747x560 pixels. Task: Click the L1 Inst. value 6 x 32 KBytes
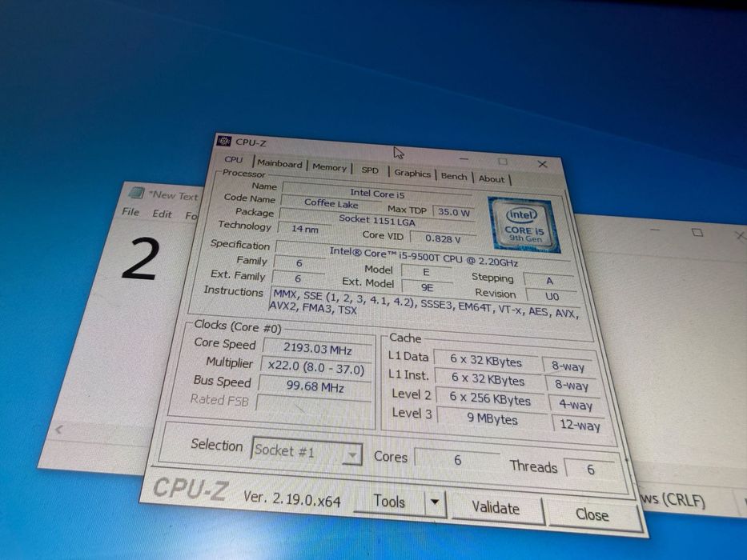(488, 379)
